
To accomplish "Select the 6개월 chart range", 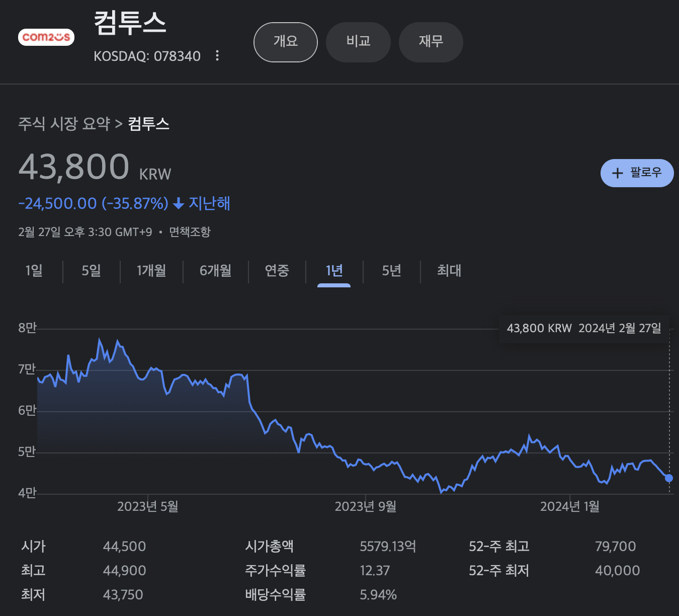I will coord(215,271).
